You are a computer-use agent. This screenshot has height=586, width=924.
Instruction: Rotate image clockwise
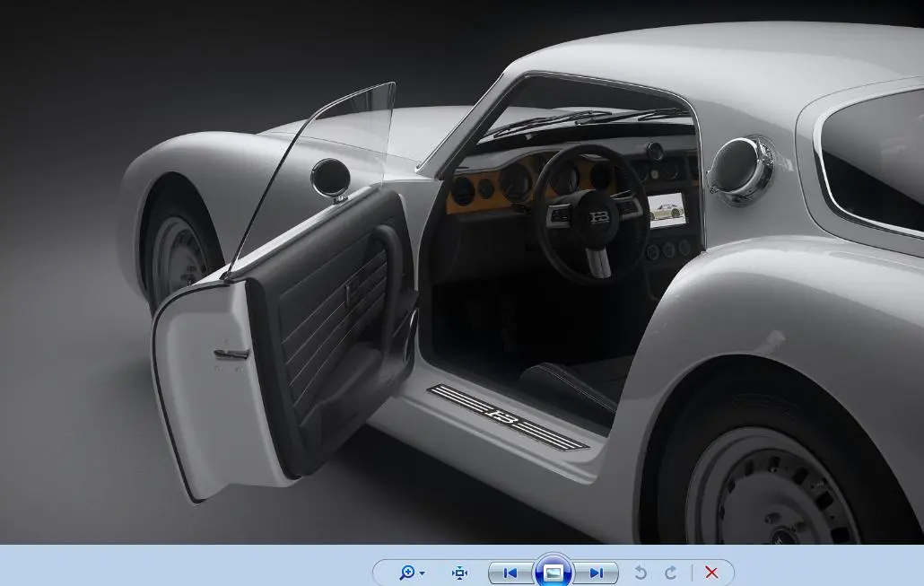coord(671,573)
